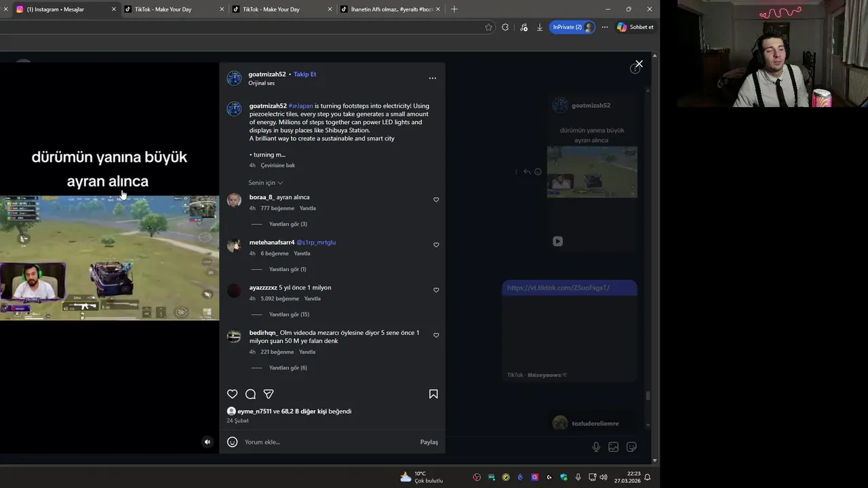The width and height of the screenshot is (868, 488).
Task: Expand replies (15) under ayazzzzxz comment
Action: (289, 314)
